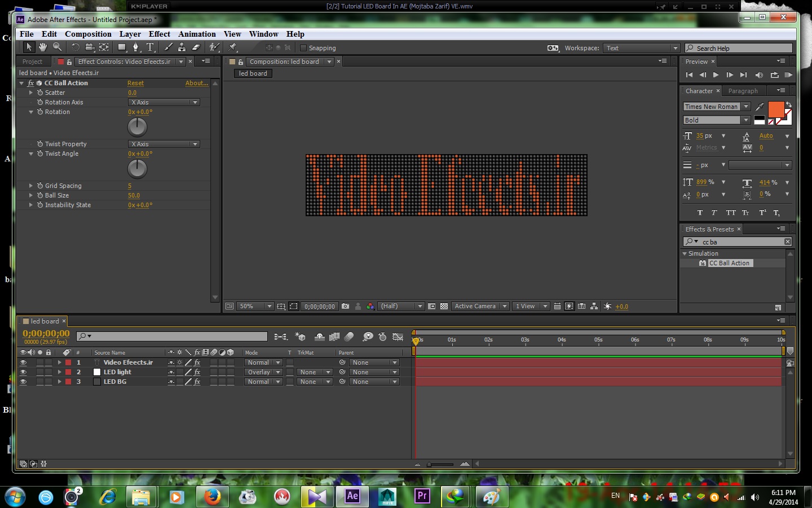This screenshot has width=812, height=508.
Task: Toggle CC Ball Action effect fx switch
Action: pos(31,83)
